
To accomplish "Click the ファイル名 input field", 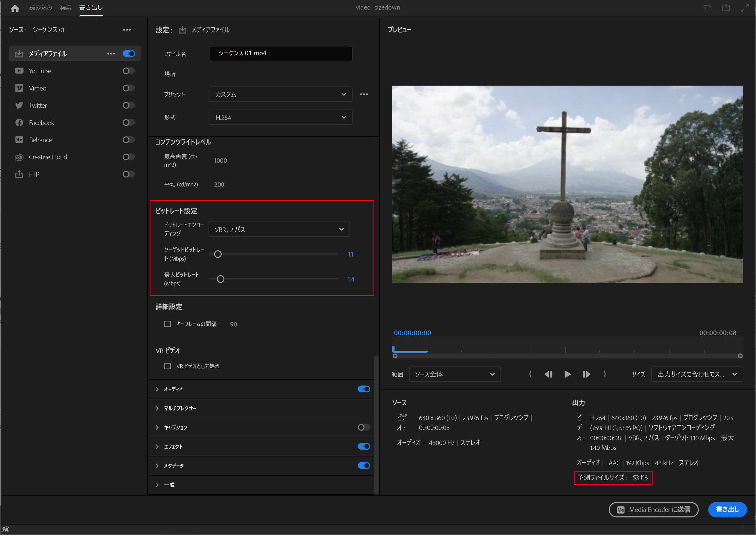I will [x=282, y=53].
